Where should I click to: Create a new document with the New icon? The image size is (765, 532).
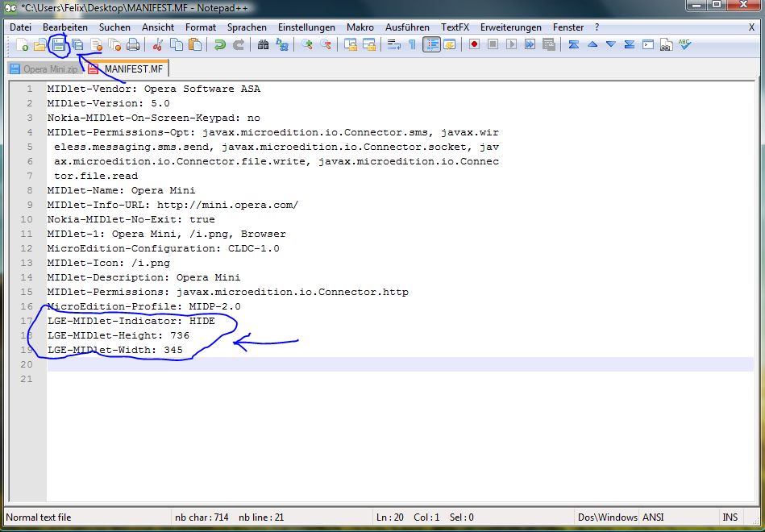click(22, 45)
